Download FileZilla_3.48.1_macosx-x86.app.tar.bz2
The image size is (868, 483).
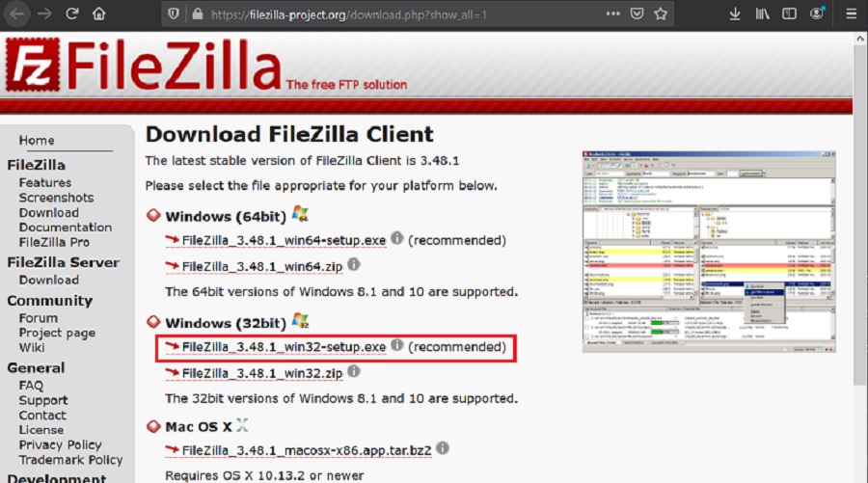(306, 451)
